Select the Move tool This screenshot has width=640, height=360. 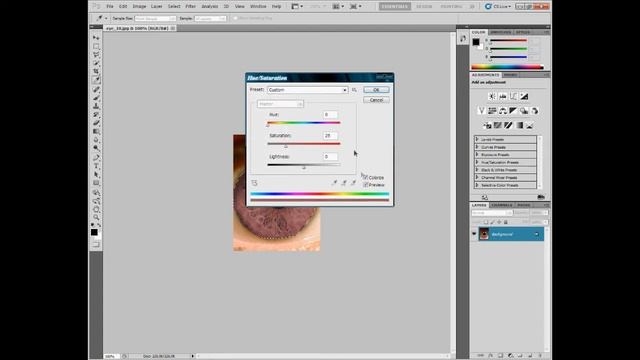[96, 38]
